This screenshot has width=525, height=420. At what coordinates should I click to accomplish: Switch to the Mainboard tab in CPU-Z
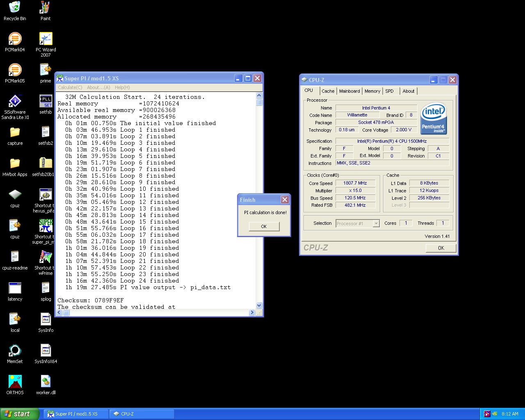click(349, 91)
